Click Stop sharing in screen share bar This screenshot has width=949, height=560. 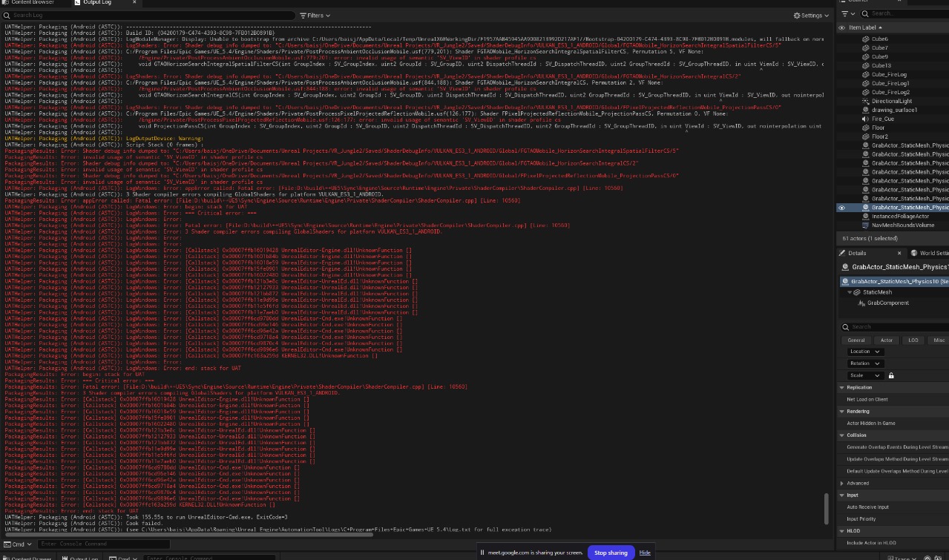coord(611,553)
